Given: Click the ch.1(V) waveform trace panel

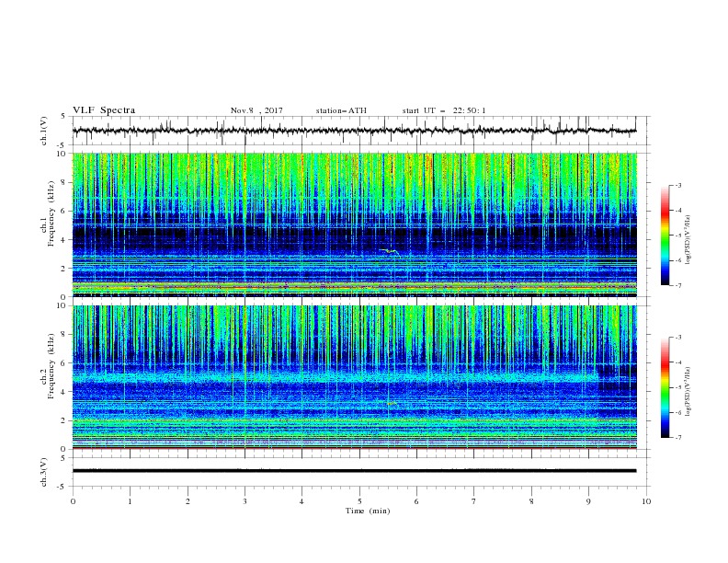Looking at the screenshot, I should [360, 131].
